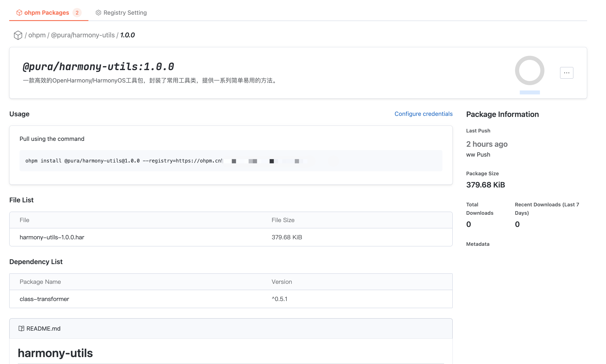Click the 1.0.0 version breadcrumb
This screenshot has height=364, width=606.
[x=127, y=35]
